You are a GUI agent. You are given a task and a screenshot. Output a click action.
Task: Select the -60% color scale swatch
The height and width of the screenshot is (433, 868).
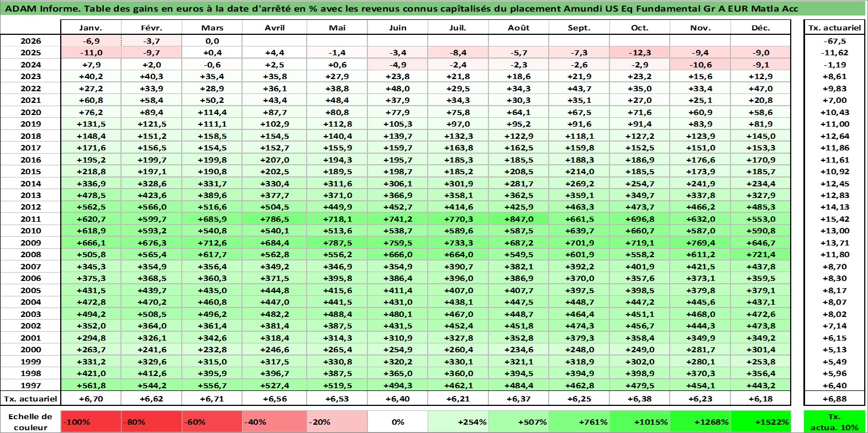(x=212, y=422)
